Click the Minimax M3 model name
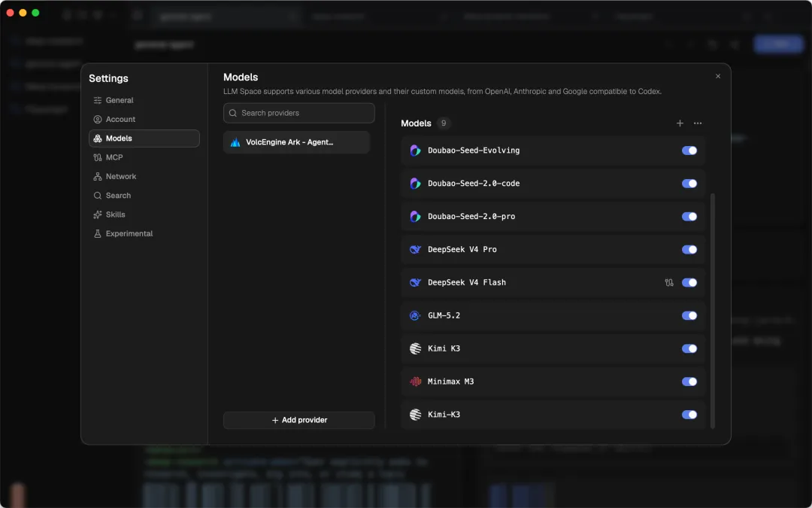This screenshot has height=508, width=812. [450, 382]
